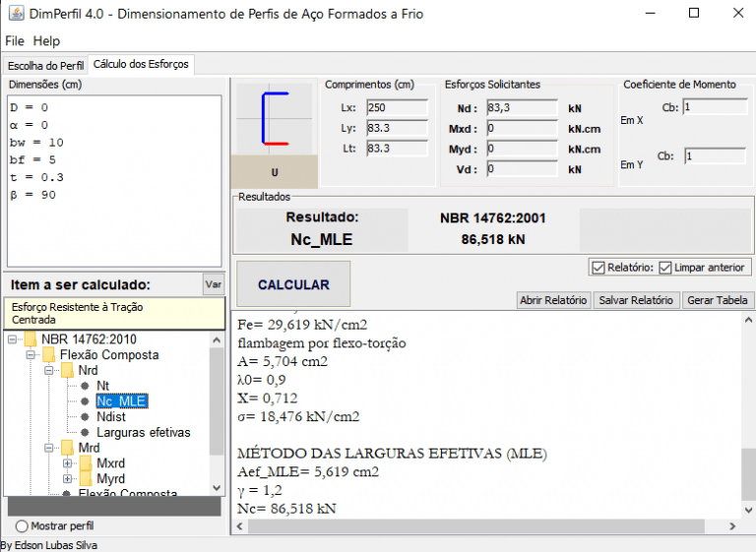Viewport: 756px width, 552px height.
Task: Click the Vd shear input field
Action: 522,168
